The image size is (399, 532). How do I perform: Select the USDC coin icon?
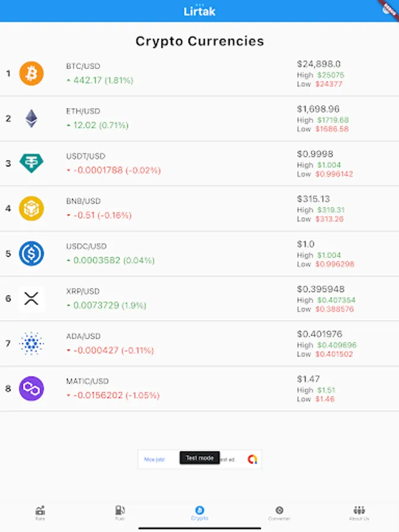(31, 253)
